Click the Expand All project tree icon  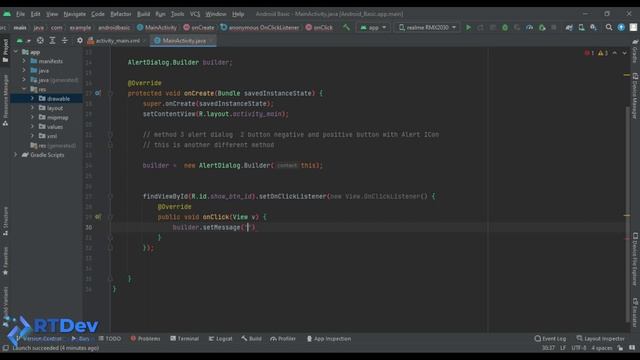[x=52, y=40]
